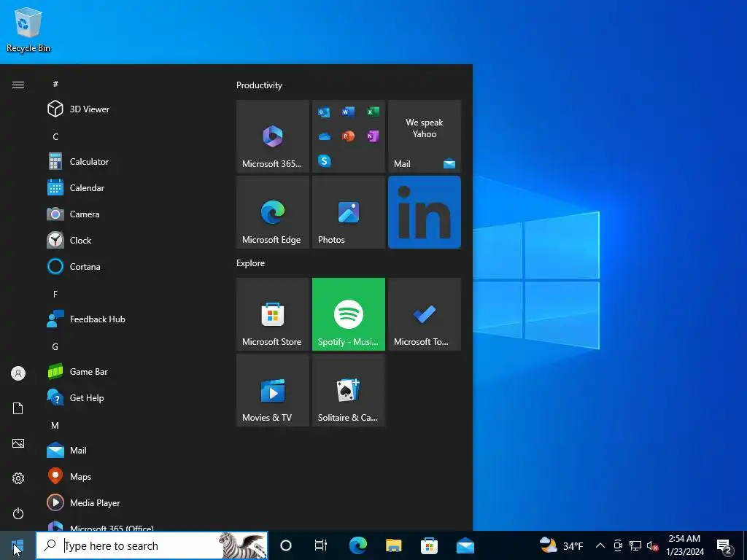Click the muted volume tray icon
The image size is (747, 560).
[652, 545]
